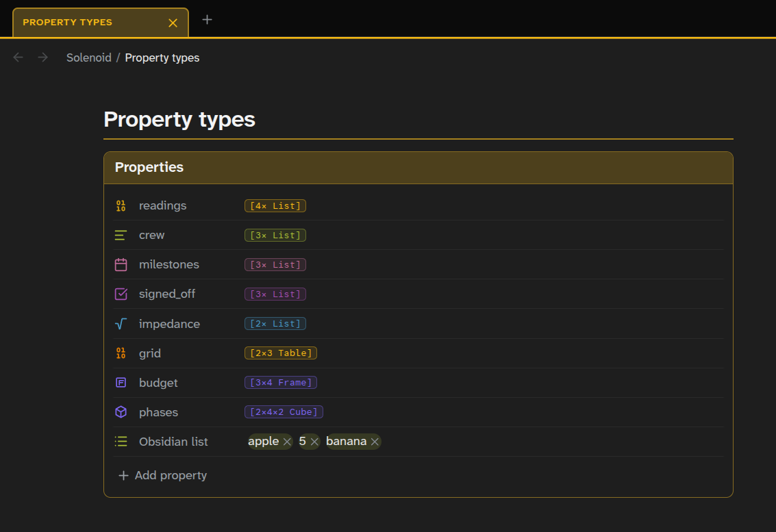
Task: Open the [2×4×2 Cube] value for phases
Action: click(284, 411)
